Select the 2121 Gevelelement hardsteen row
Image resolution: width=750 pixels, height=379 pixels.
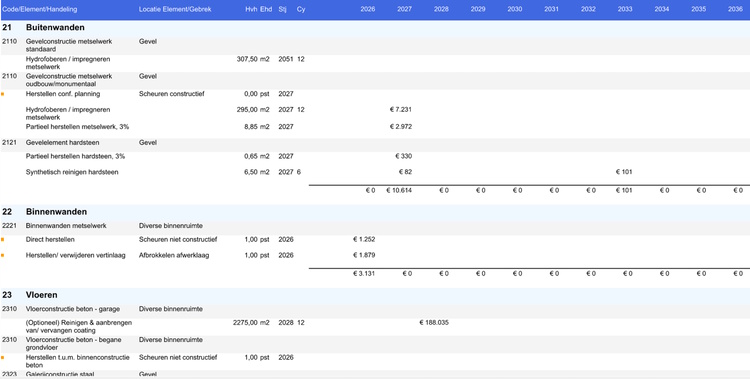point(375,143)
